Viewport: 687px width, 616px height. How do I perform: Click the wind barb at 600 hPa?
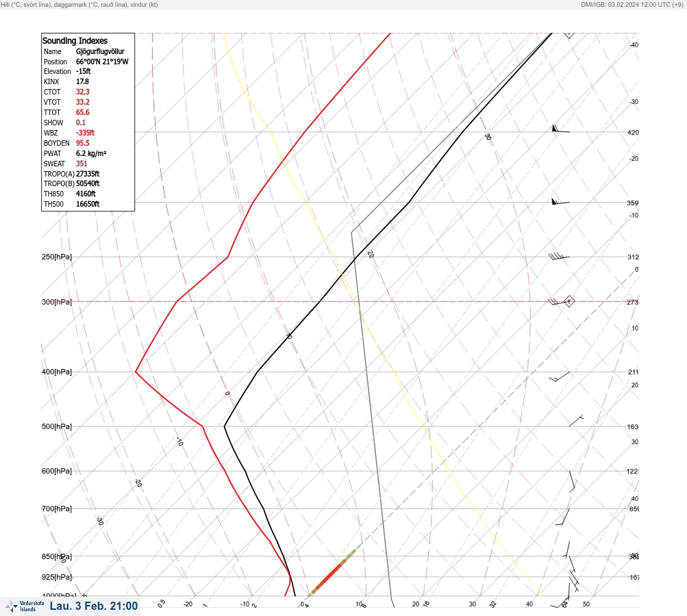point(572,481)
